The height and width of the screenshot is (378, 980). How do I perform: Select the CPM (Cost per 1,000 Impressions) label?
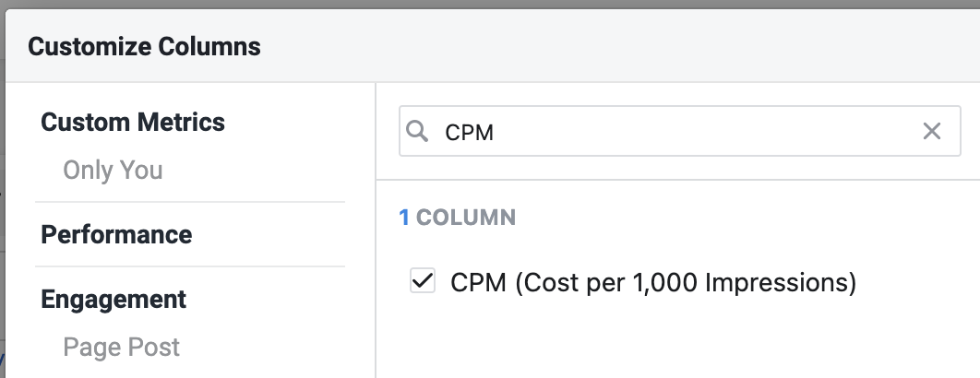point(653,282)
